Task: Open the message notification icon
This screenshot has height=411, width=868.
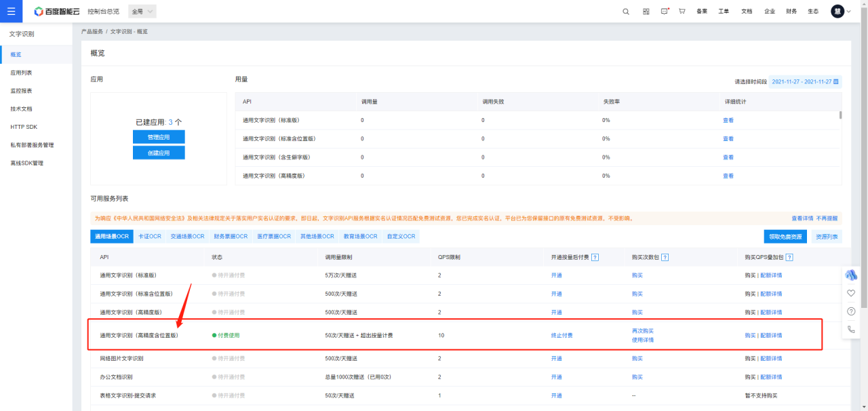Action: point(665,12)
